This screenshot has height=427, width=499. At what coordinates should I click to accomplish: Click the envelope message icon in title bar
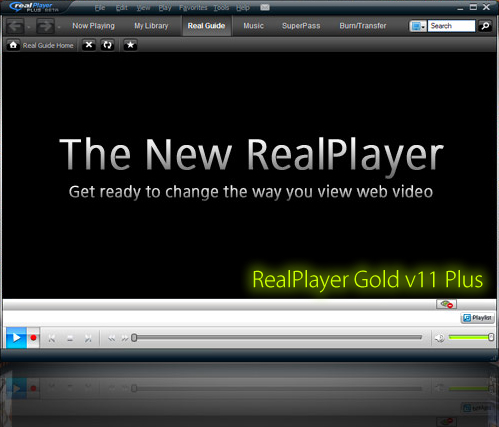pos(265,7)
